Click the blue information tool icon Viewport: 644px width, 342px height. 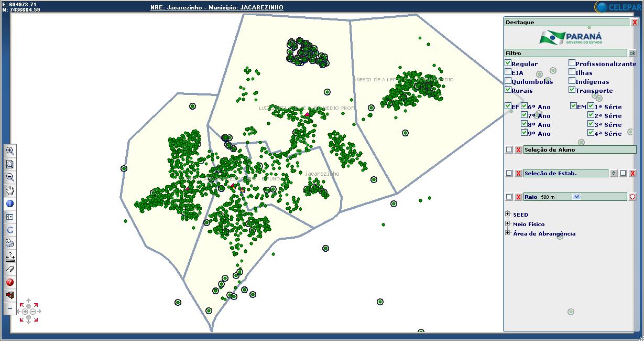click(10, 204)
